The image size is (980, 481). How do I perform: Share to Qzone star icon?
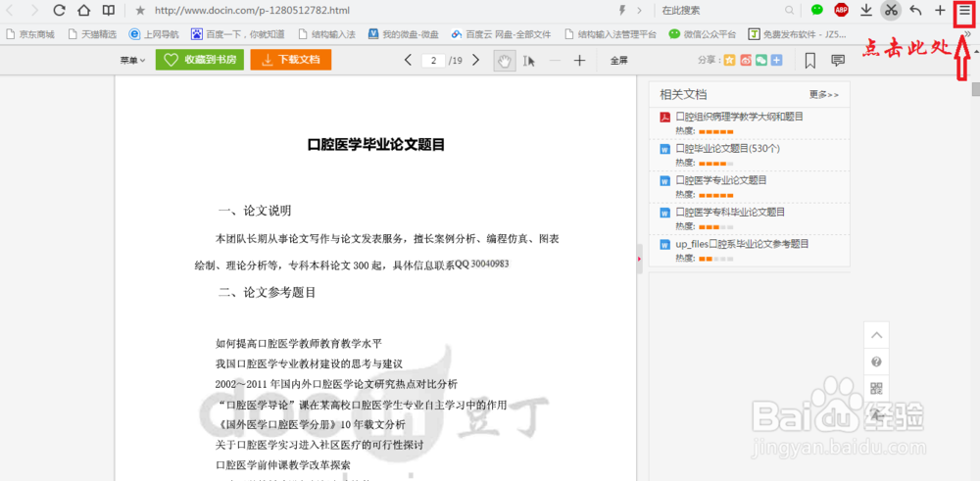pos(729,61)
